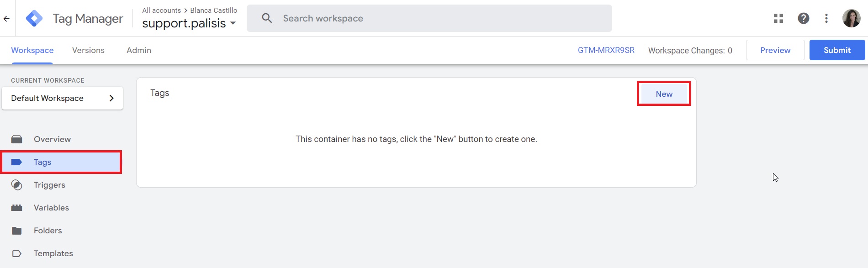The height and width of the screenshot is (268, 868).
Task: Open the Google apps grid icon
Action: coord(778,18)
